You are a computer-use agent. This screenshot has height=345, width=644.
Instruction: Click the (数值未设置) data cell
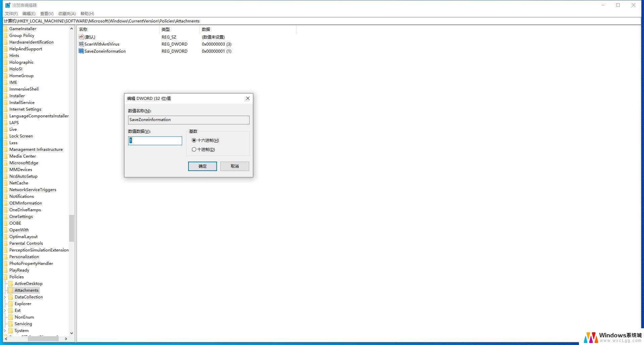coord(213,37)
